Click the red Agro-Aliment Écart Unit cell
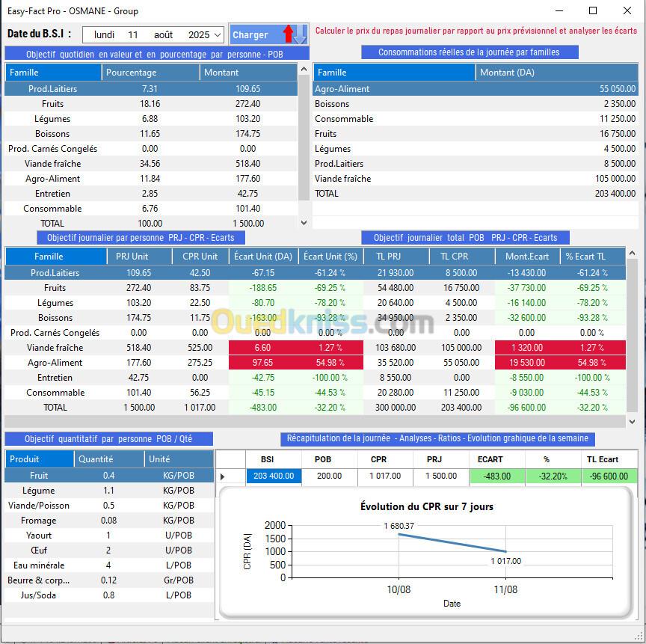Image resolution: width=646 pixels, height=644 pixels. click(x=263, y=363)
